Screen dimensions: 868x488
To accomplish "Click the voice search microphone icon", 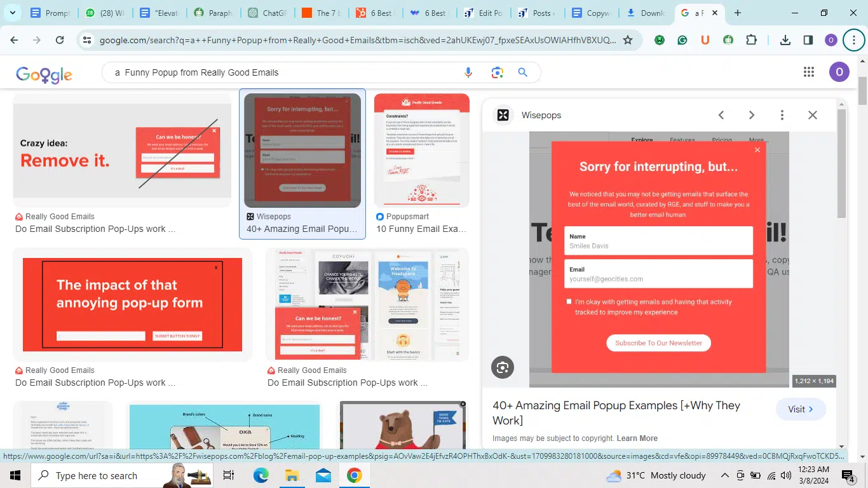I will pos(468,72).
